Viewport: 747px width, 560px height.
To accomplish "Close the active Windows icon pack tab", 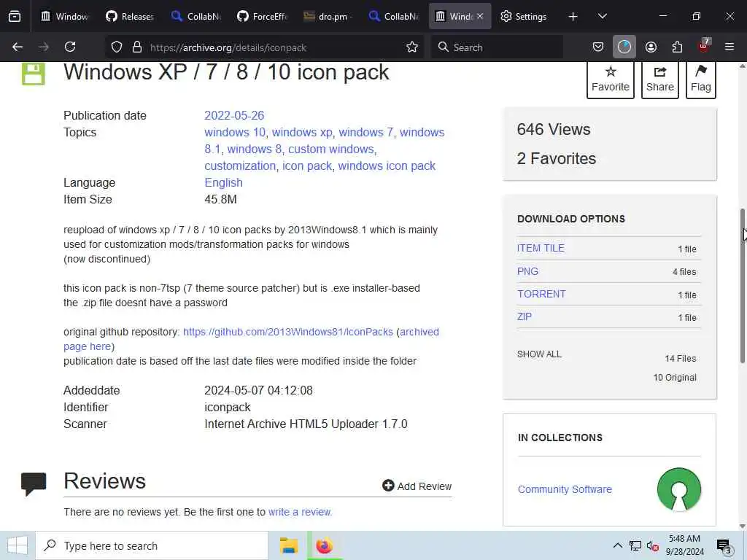I will tap(480, 16).
